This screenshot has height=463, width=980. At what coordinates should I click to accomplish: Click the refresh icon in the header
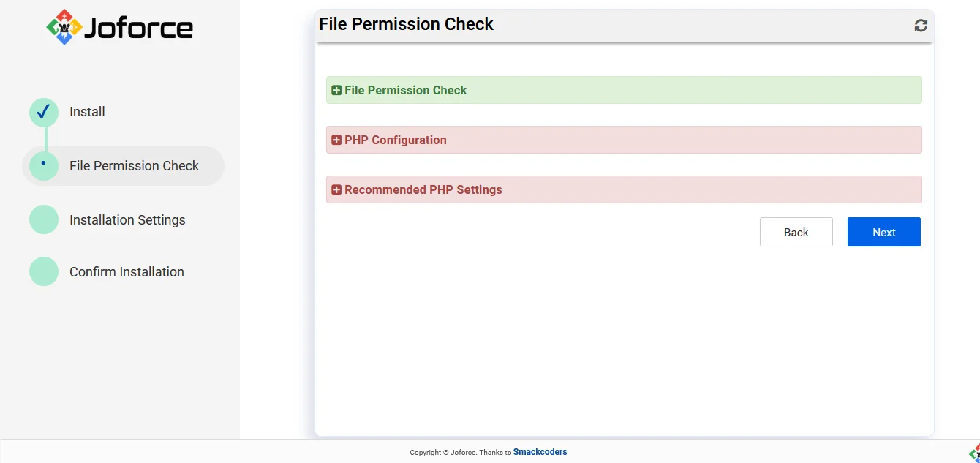pos(921,26)
